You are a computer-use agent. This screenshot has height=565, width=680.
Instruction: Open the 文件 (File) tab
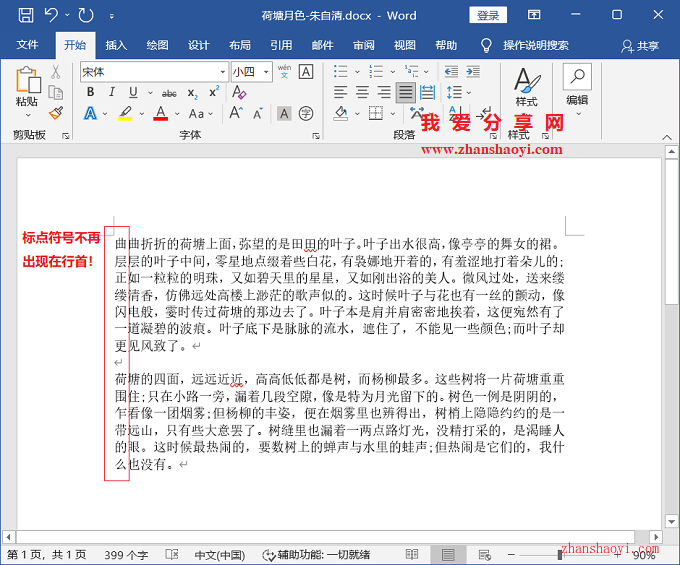(x=27, y=45)
